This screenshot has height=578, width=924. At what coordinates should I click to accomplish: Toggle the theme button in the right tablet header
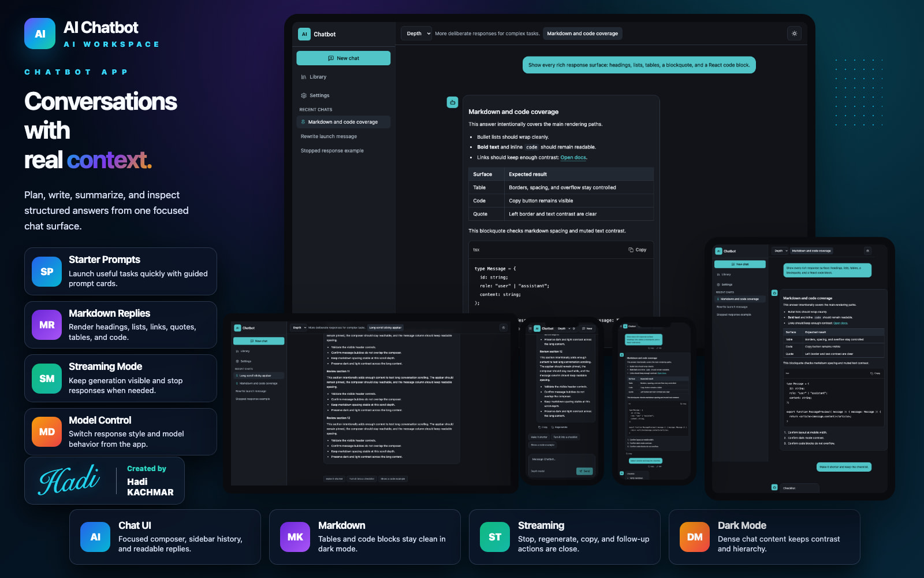867,251
